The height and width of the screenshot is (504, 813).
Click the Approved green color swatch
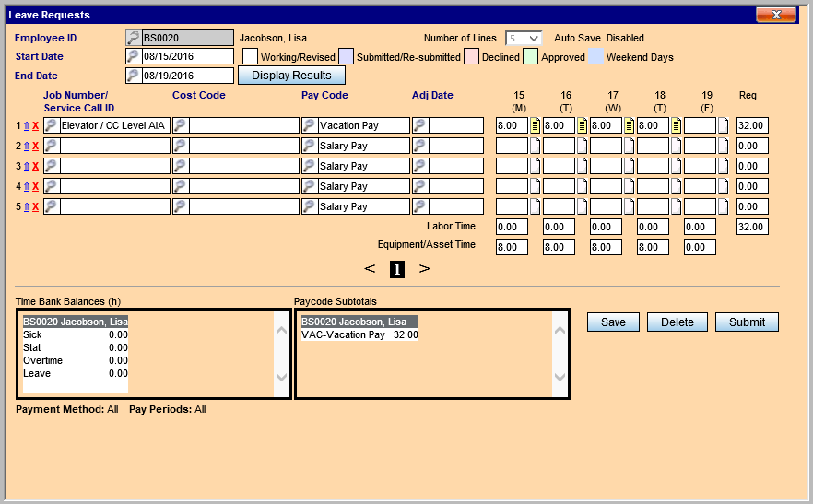click(x=531, y=57)
